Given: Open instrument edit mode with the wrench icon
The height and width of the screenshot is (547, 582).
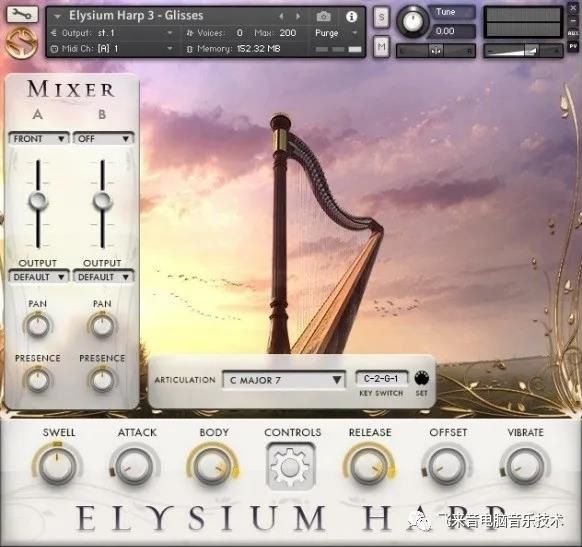Looking at the screenshot, I should click(x=22, y=14).
